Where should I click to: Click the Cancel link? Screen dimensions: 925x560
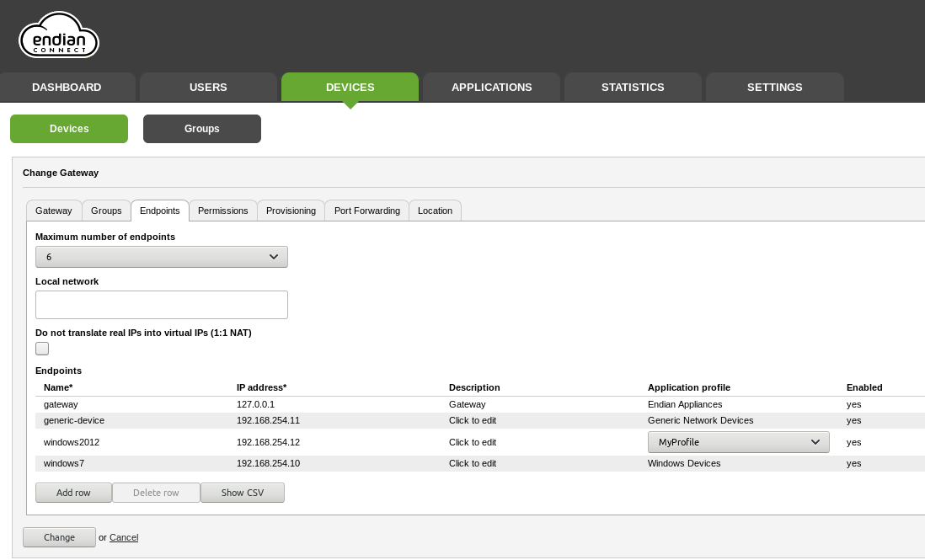pyautogui.click(x=124, y=537)
